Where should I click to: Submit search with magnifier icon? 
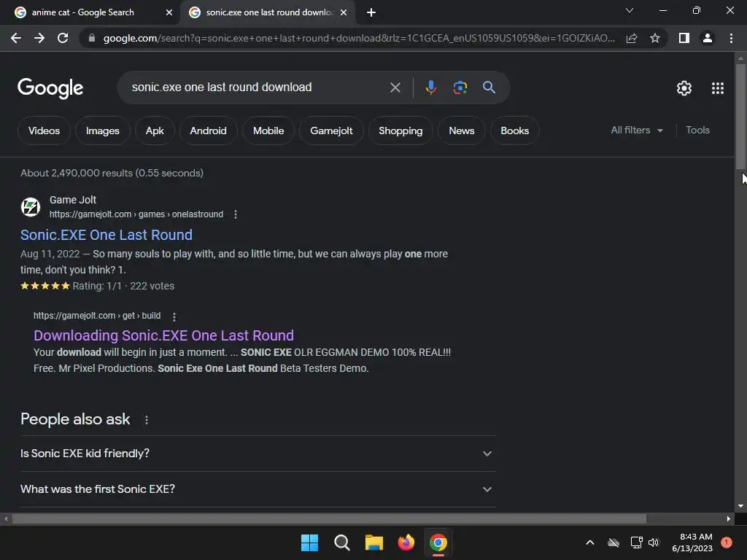pos(489,87)
